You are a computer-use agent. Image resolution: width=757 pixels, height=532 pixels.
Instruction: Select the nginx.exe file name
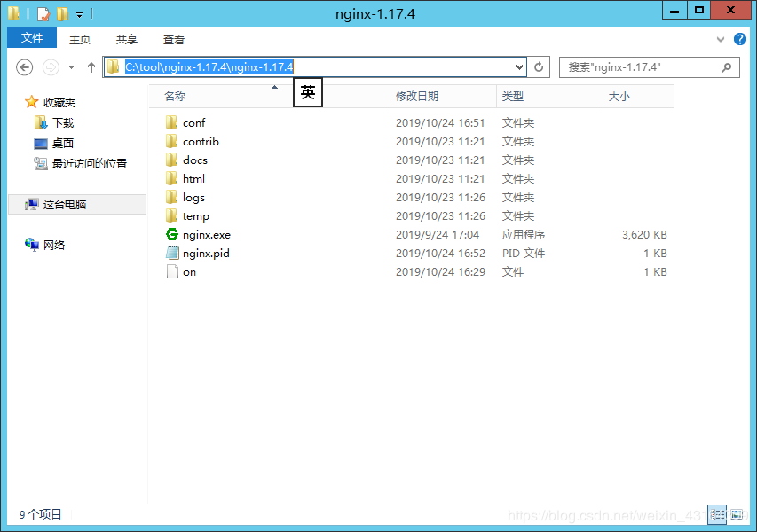(x=207, y=235)
